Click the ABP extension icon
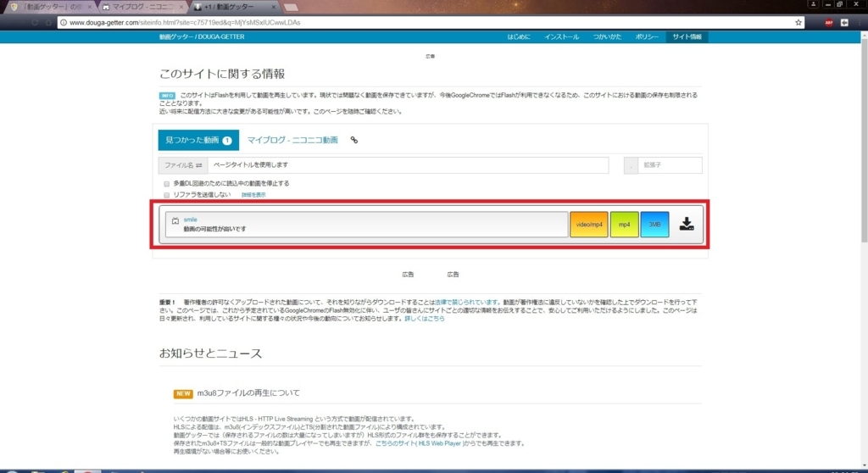Viewport: 868px width, 473px height. click(829, 23)
